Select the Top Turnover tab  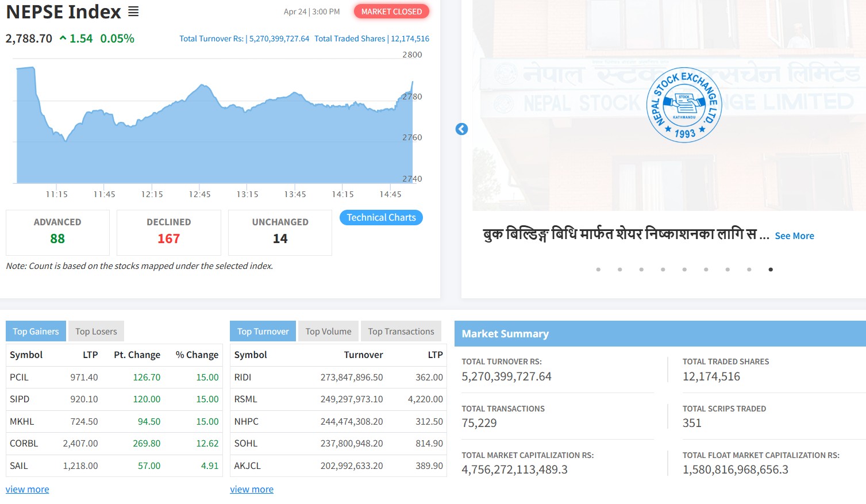point(263,332)
